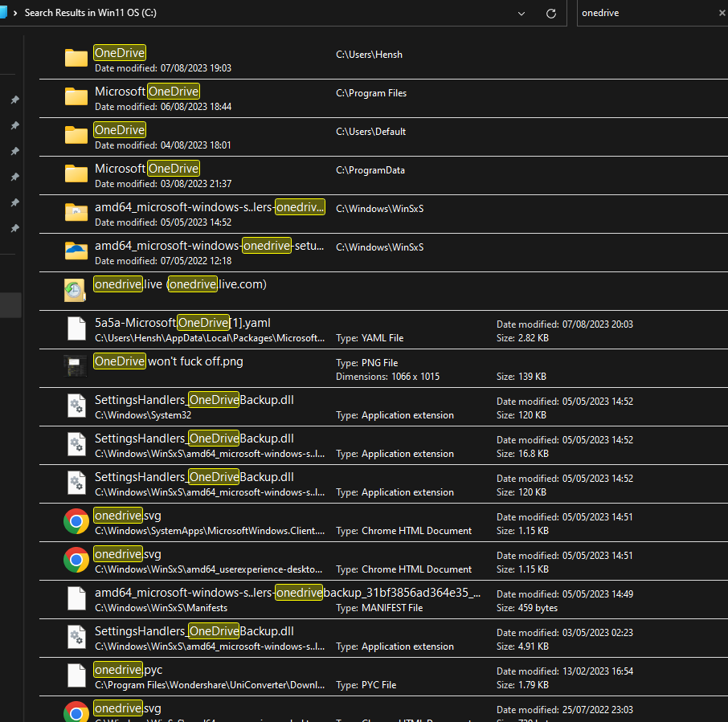Click the 5a5a-MicrosoftOneDrive[1].yaml filename
Image resolution: width=728 pixels, height=722 pixels.
(x=182, y=323)
